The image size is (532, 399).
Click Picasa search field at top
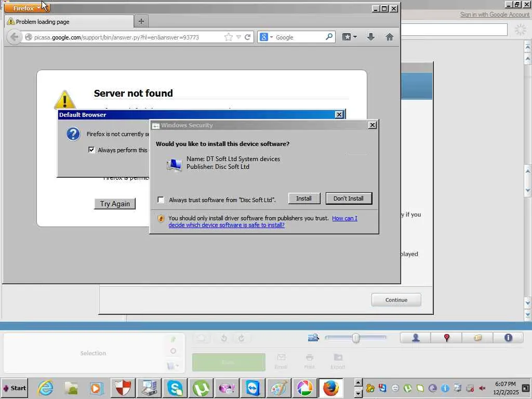point(454,30)
